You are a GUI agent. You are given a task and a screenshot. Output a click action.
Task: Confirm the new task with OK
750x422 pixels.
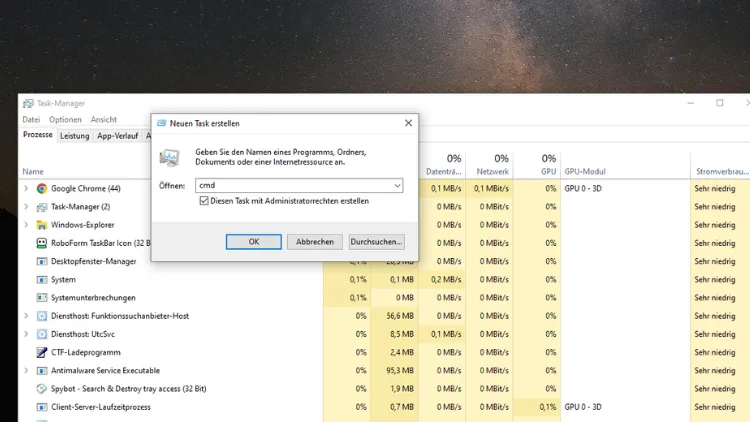coord(254,242)
